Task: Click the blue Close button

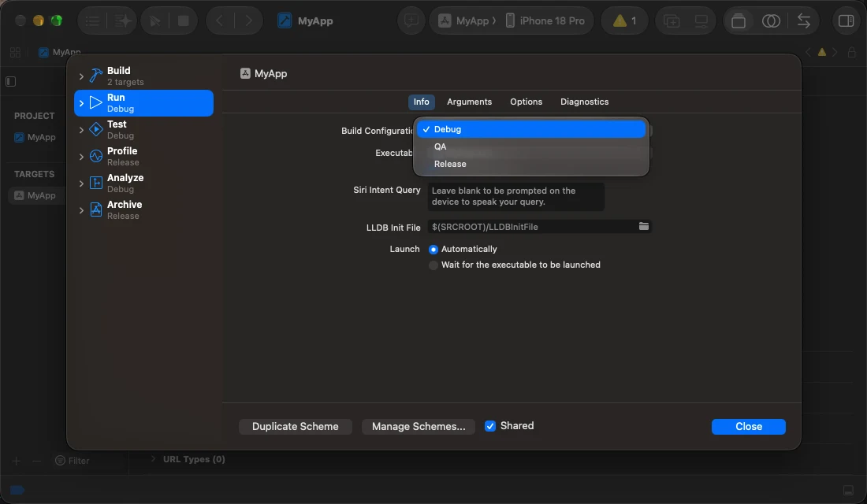Action: click(x=749, y=427)
